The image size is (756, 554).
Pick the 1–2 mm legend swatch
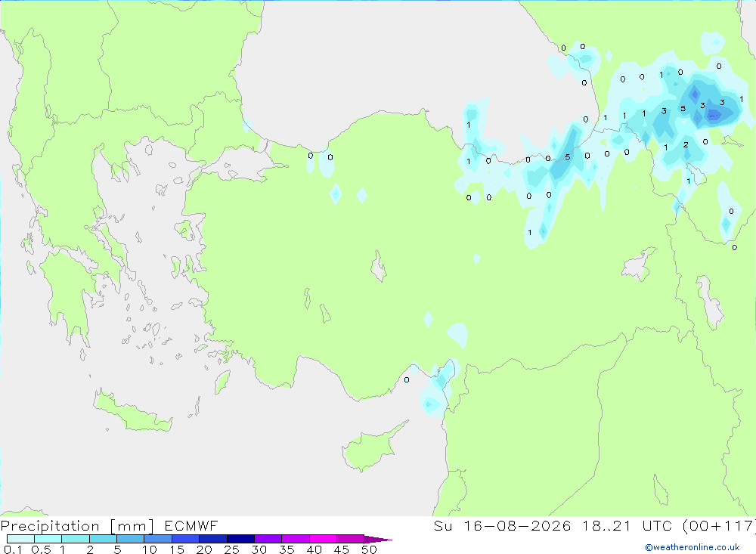point(76,539)
